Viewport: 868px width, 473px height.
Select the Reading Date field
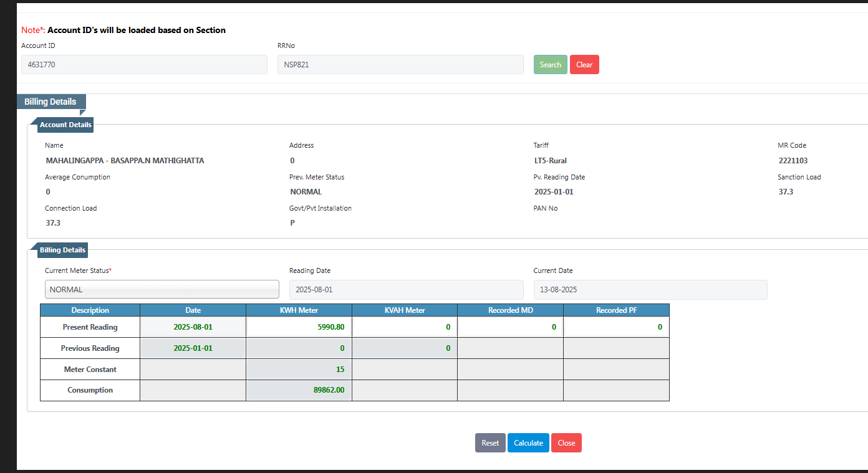coord(406,290)
